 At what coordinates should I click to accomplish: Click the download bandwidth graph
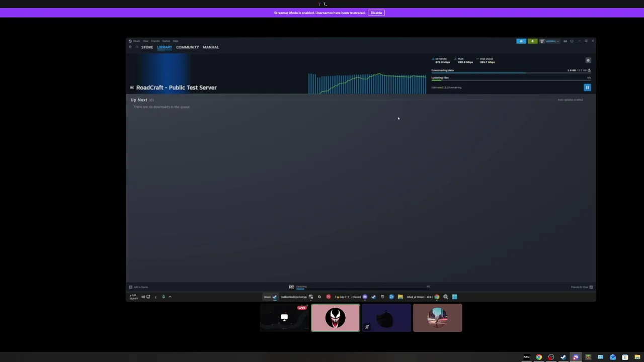(x=367, y=83)
